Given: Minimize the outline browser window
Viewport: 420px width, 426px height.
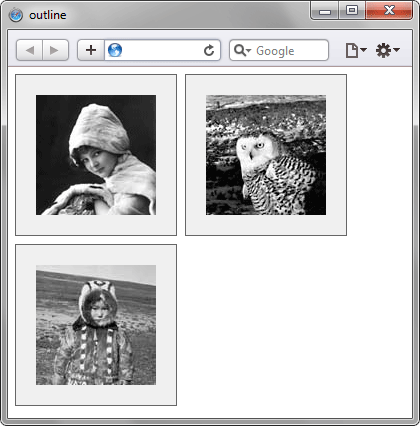Looking at the screenshot, I should [325, 11].
